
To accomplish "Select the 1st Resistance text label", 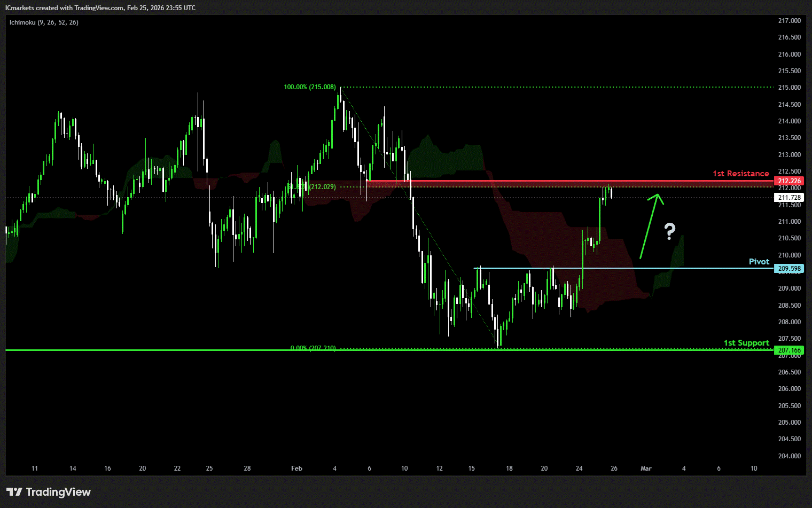I will [x=740, y=174].
